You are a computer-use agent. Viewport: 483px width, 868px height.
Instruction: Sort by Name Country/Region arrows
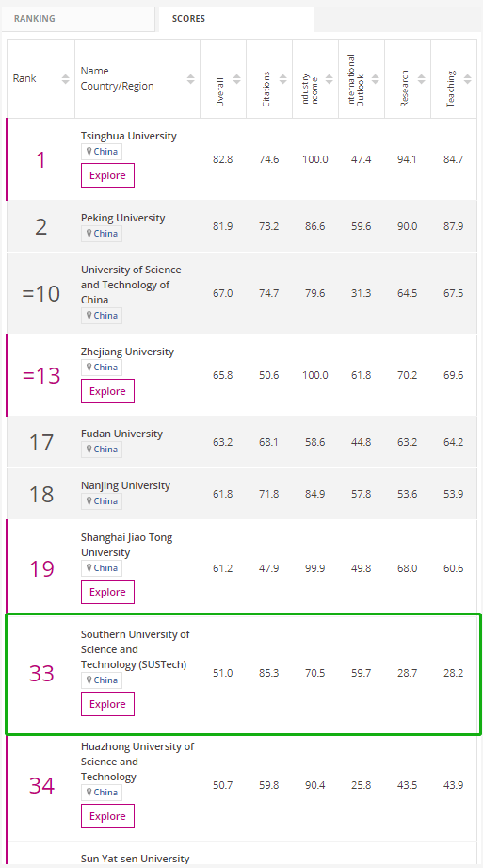pyautogui.click(x=191, y=79)
